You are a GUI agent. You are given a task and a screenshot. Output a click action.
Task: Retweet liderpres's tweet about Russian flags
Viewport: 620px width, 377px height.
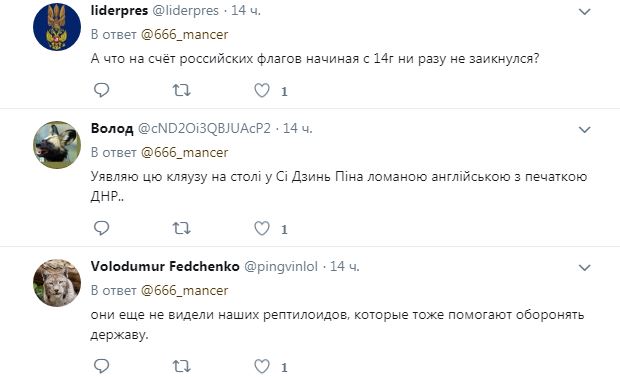point(181,91)
